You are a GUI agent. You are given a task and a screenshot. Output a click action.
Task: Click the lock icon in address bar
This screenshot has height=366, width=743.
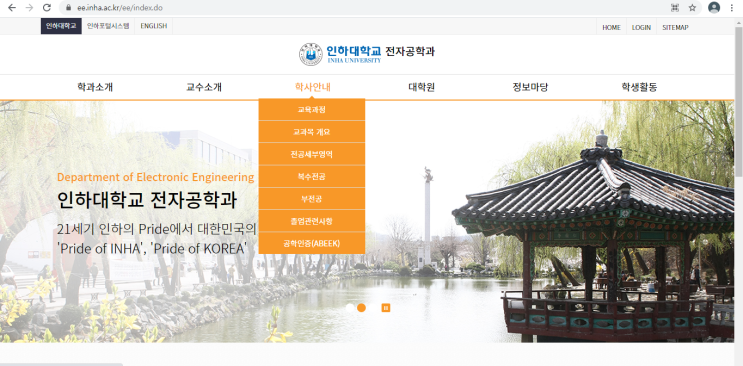pyautogui.click(x=69, y=8)
